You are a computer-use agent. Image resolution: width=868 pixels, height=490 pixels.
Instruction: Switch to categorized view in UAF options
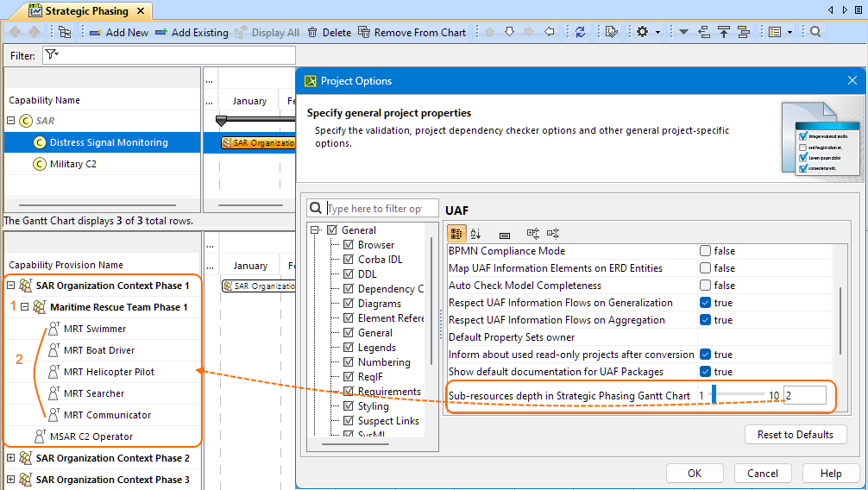[456, 234]
